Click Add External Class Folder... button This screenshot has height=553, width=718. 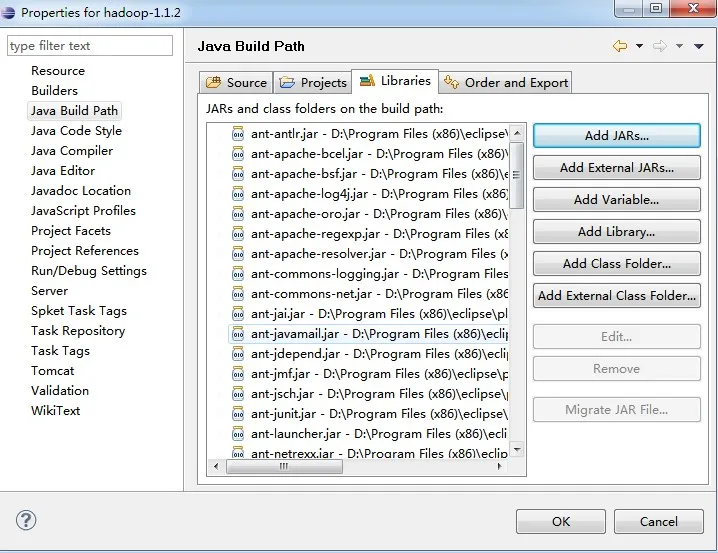click(x=617, y=296)
